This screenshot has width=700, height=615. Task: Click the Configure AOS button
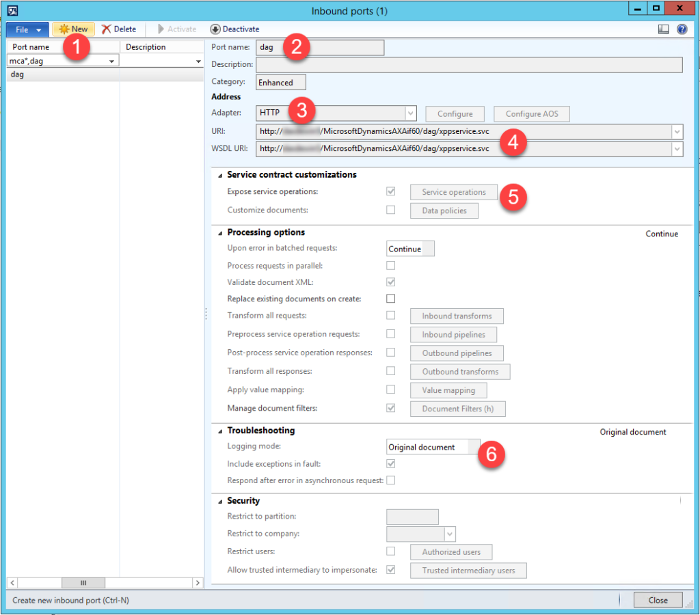(532, 113)
